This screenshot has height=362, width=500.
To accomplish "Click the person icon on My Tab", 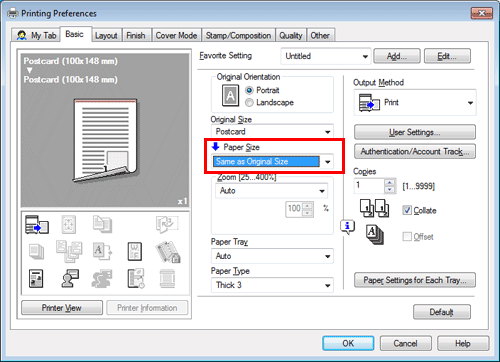I will coord(22,35).
